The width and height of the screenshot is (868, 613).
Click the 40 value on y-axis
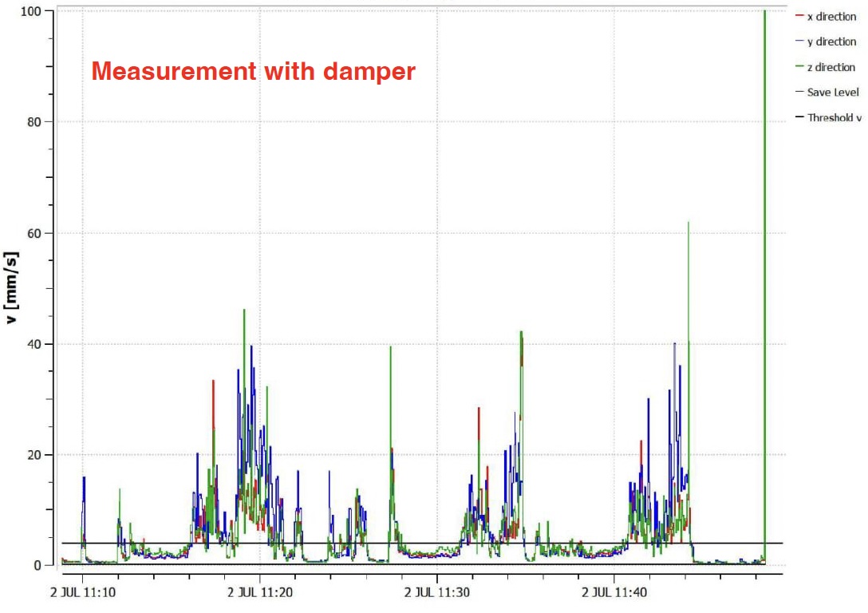click(x=34, y=344)
